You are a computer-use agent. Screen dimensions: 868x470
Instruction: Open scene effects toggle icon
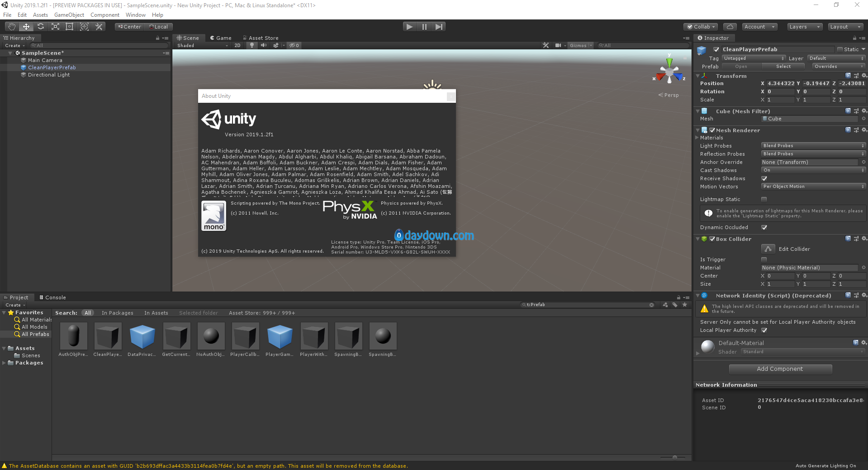[276, 45]
